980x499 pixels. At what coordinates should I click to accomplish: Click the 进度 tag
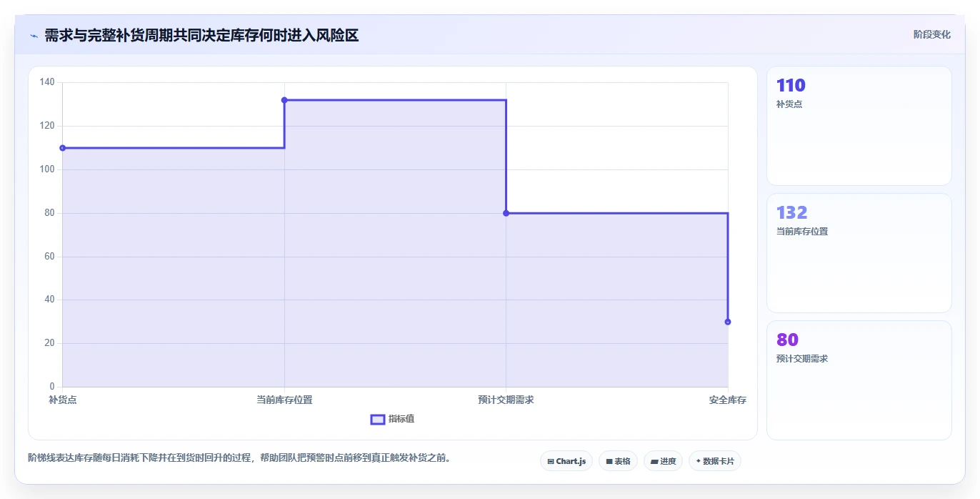coord(663,461)
